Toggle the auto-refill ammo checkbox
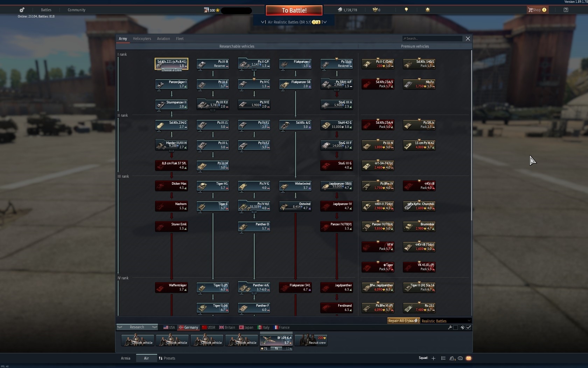Screen dimensions: 588x368 tap(469, 327)
